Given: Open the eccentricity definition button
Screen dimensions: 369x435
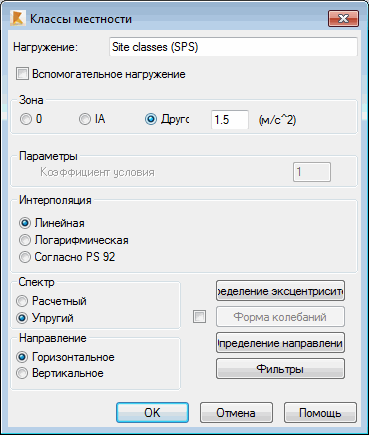Looking at the screenshot, I should 280,291.
